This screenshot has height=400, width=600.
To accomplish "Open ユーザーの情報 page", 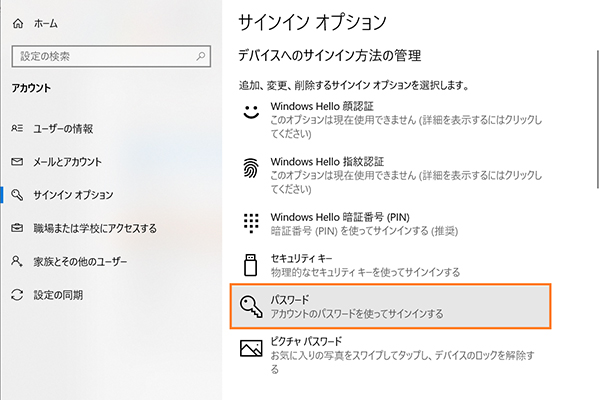I will [x=63, y=129].
